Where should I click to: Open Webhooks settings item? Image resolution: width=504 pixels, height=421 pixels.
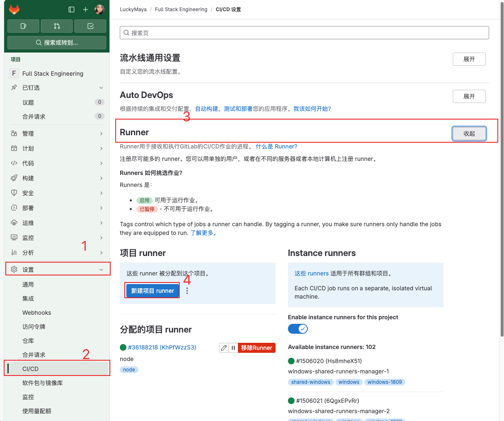(57, 313)
